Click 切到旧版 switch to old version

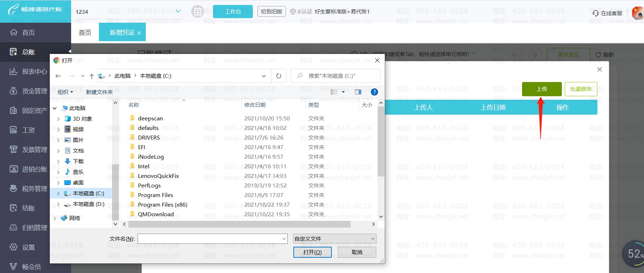tap(272, 12)
